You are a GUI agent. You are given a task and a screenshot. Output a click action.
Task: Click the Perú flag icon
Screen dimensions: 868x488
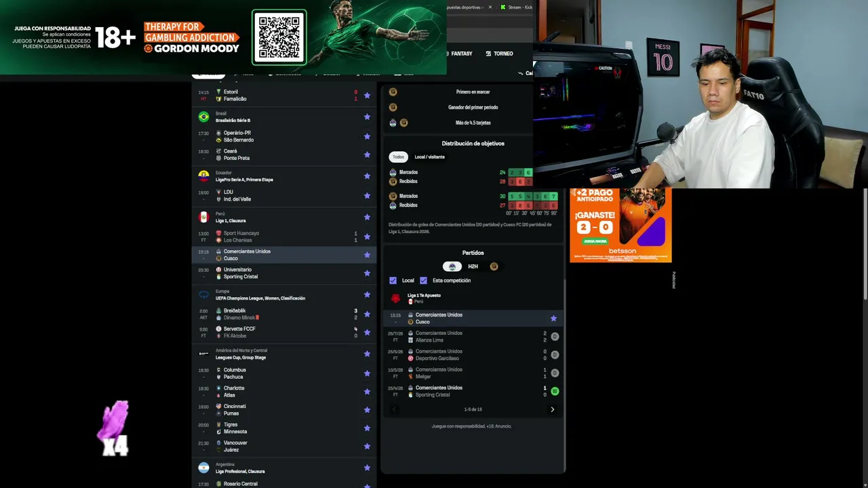click(x=203, y=217)
